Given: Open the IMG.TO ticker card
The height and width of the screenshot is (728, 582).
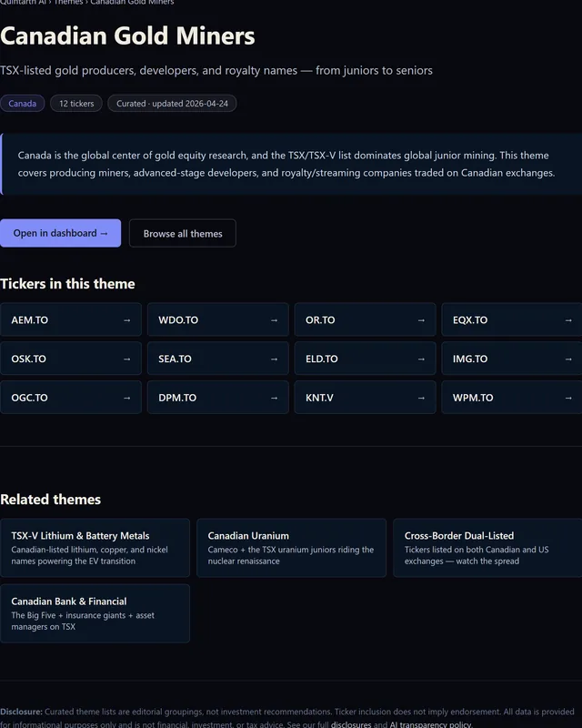Looking at the screenshot, I should point(511,359).
